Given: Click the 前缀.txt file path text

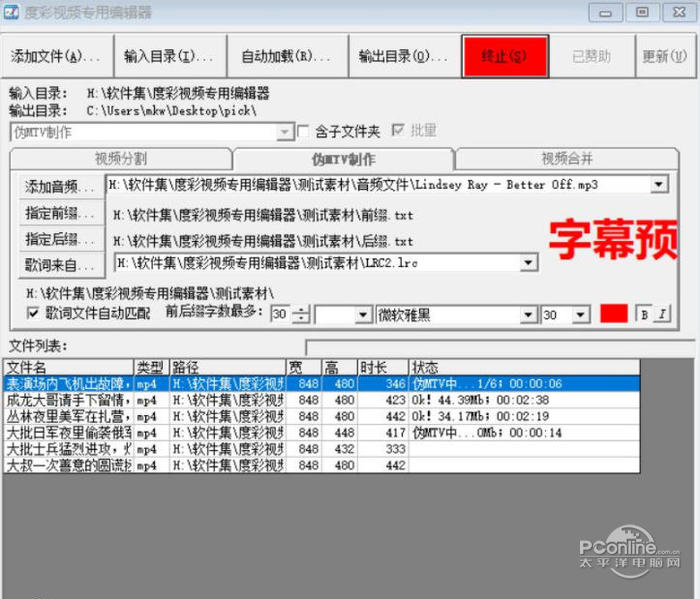Looking at the screenshot, I should click(x=263, y=216).
